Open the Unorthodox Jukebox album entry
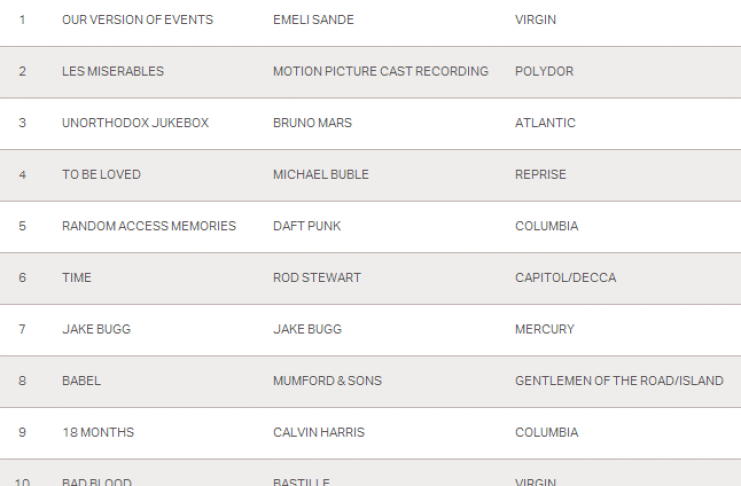Screen dimensions: 741x486 coord(134,123)
